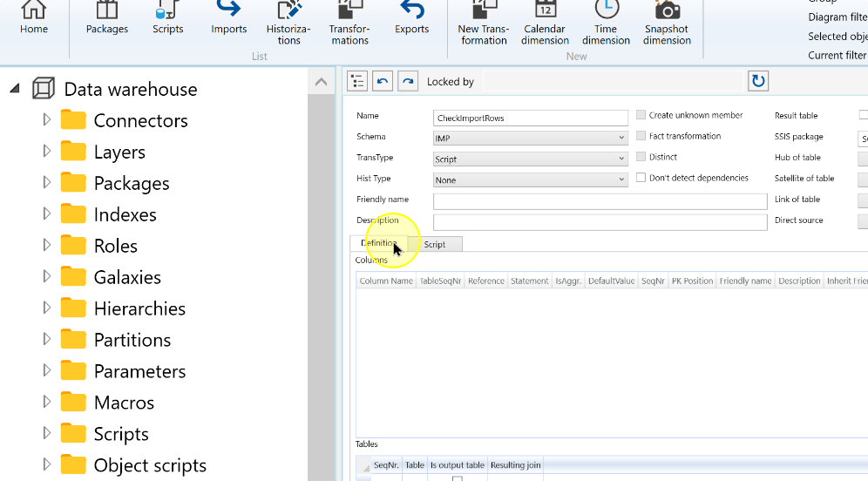Image resolution: width=868 pixels, height=481 pixels.
Task: Click the Description input field
Action: (600, 222)
